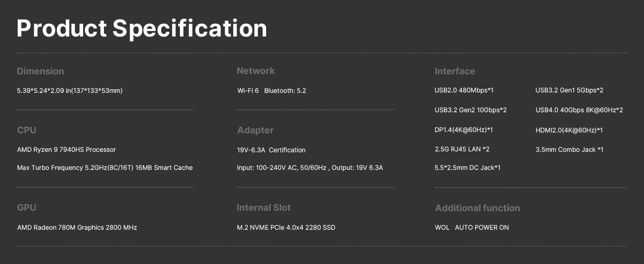
Task: Click the Input 100-240V AC line
Action: tap(310, 168)
